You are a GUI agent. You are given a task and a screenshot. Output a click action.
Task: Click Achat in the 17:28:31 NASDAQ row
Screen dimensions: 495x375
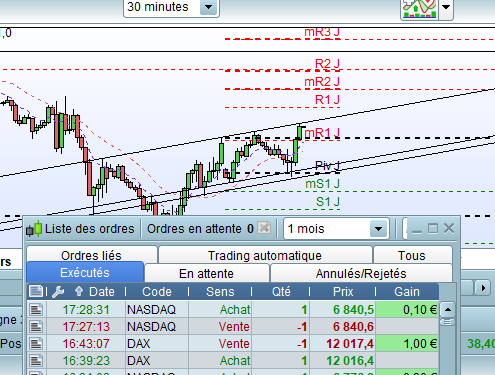pos(235,310)
